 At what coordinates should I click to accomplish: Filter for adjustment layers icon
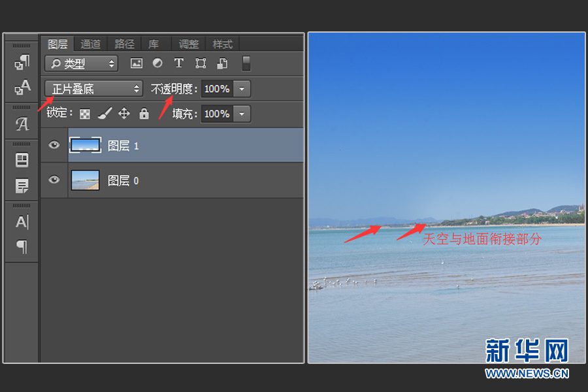pyautogui.click(x=157, y=63)
